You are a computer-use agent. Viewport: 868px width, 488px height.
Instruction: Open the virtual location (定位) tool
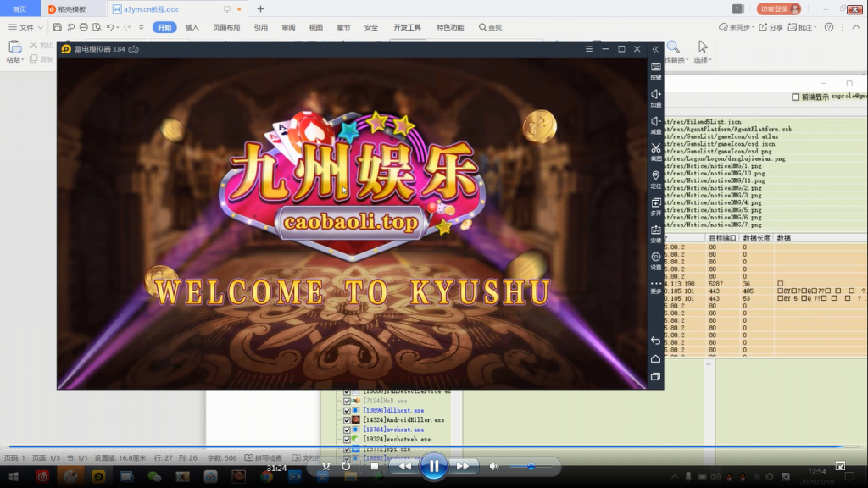(x=656, y=174)
